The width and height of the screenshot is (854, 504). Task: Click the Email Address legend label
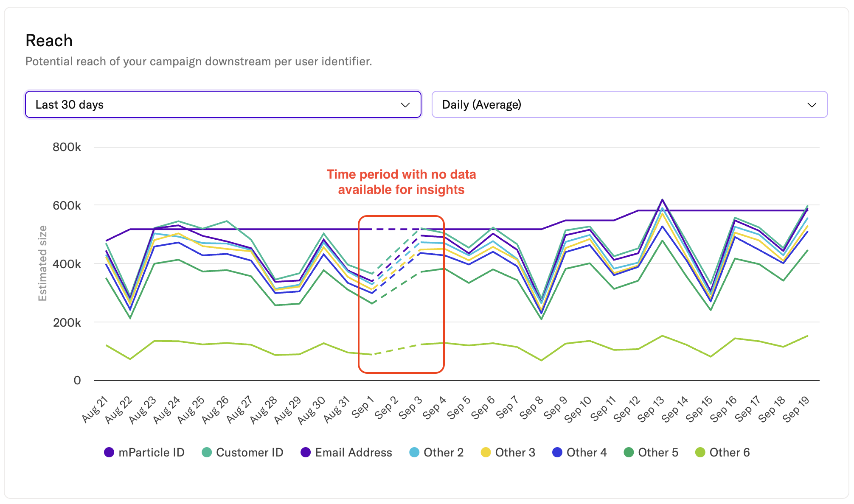coord(353,452)
